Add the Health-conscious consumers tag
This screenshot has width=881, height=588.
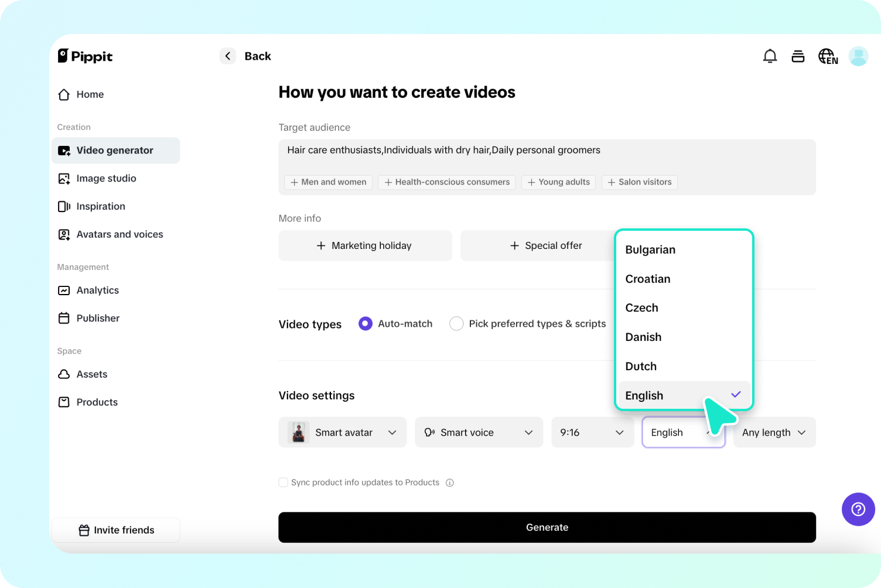coord(447,182)
